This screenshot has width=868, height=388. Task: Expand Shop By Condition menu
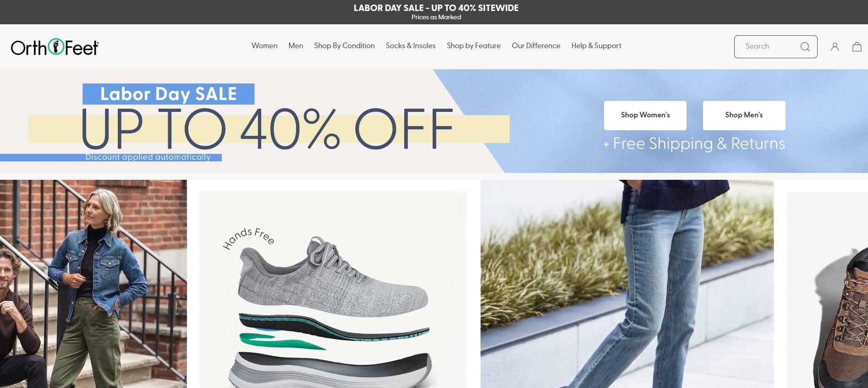[x=344, y=46]
